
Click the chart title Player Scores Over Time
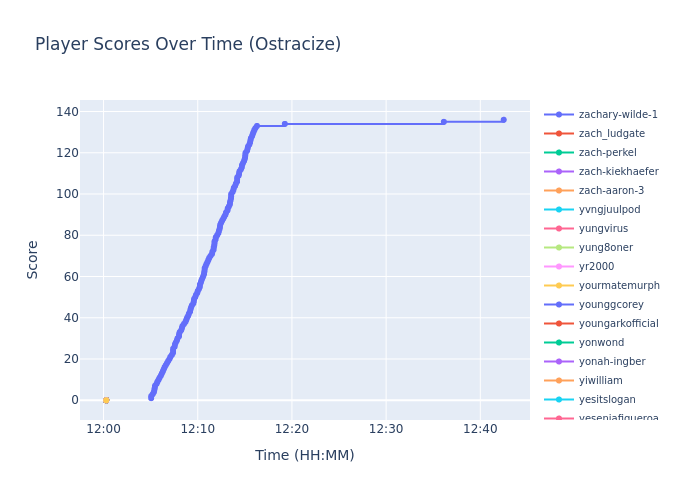[188, 45]
